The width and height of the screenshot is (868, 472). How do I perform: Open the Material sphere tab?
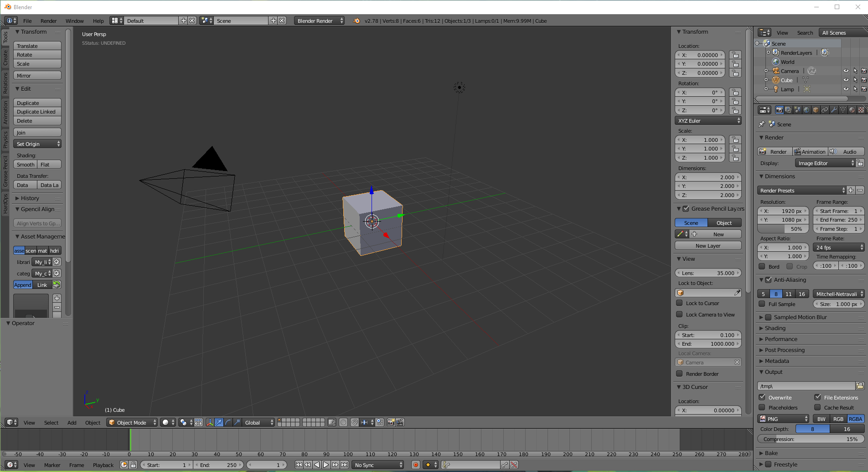tap(852, 110)
